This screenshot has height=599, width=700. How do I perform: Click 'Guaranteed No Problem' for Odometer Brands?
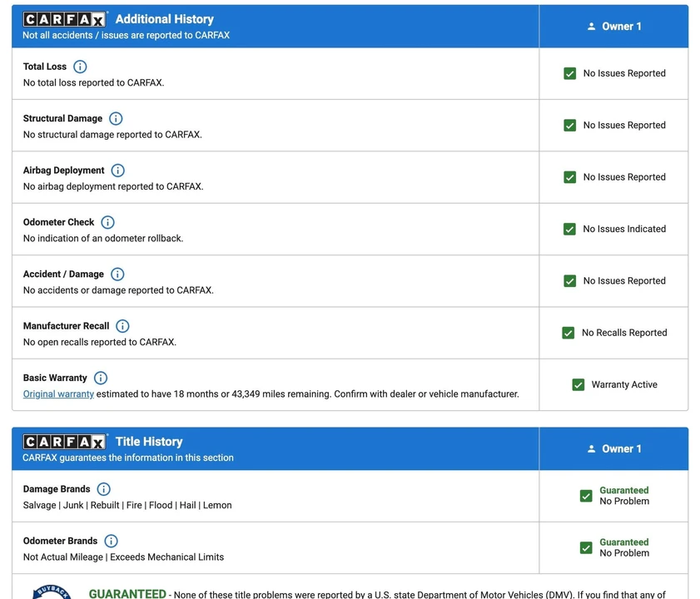[x=624, y=547]
